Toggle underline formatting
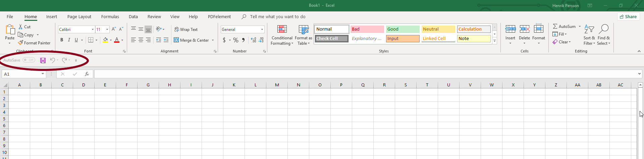This screenshot has height=159, width=644. click(x=76, y=40)
